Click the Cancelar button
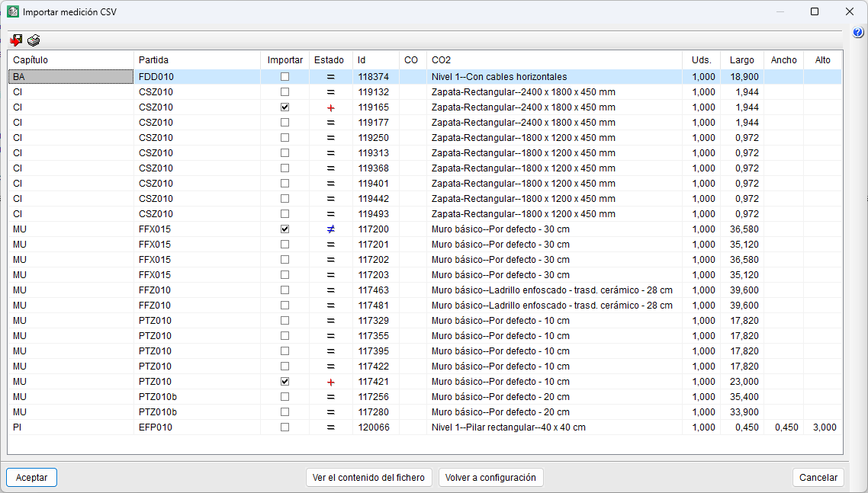 coord(818,478)
